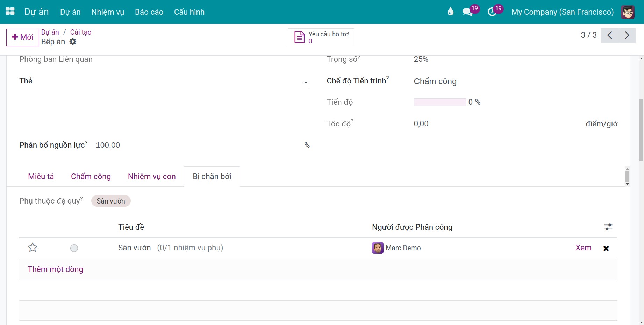This screenshot has width=644, height=325.
Task: Select the Bị chặn bởi tab
Action: pos(212,176)
